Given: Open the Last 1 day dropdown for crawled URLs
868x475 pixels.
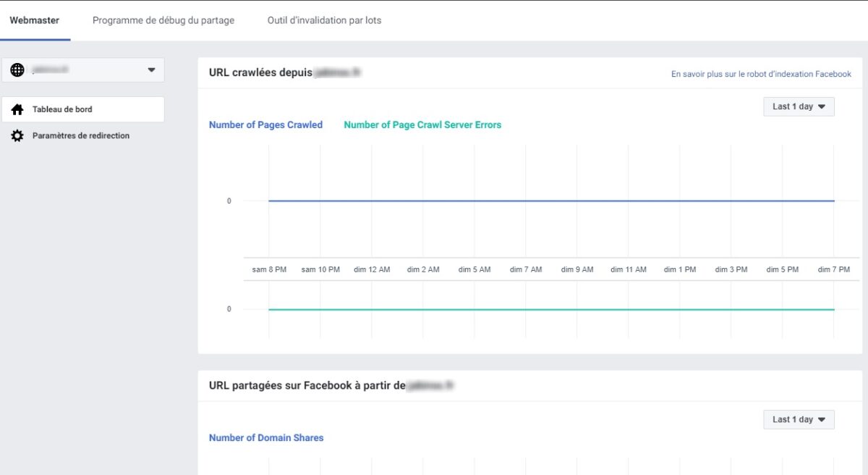Looking at the screenshot, I should pyautogui.click(x=799, y=106).
